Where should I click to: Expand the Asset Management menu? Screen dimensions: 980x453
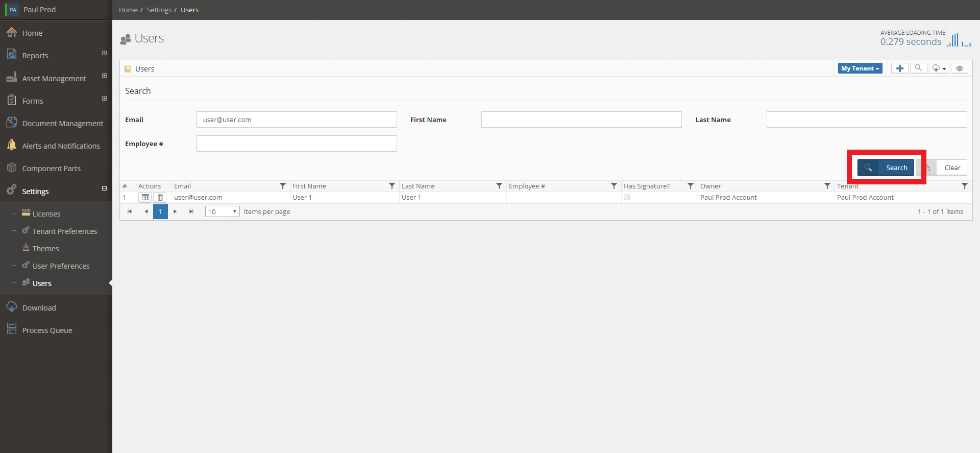(x=104, y=76)
